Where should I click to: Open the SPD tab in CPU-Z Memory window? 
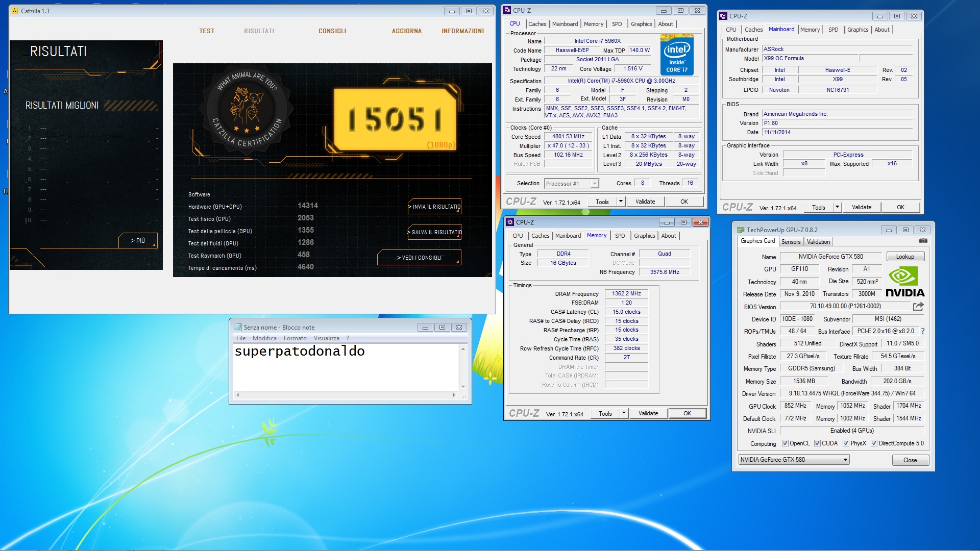(620, 236)
